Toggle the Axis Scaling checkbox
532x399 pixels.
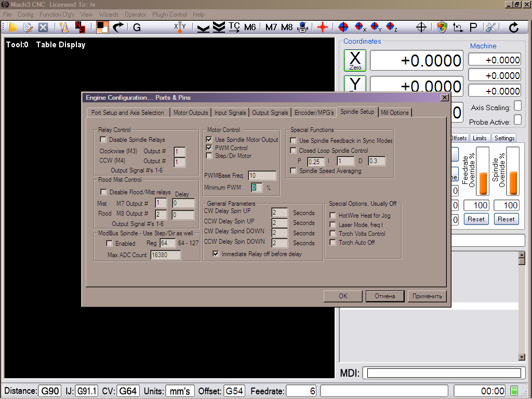(518, 106)
